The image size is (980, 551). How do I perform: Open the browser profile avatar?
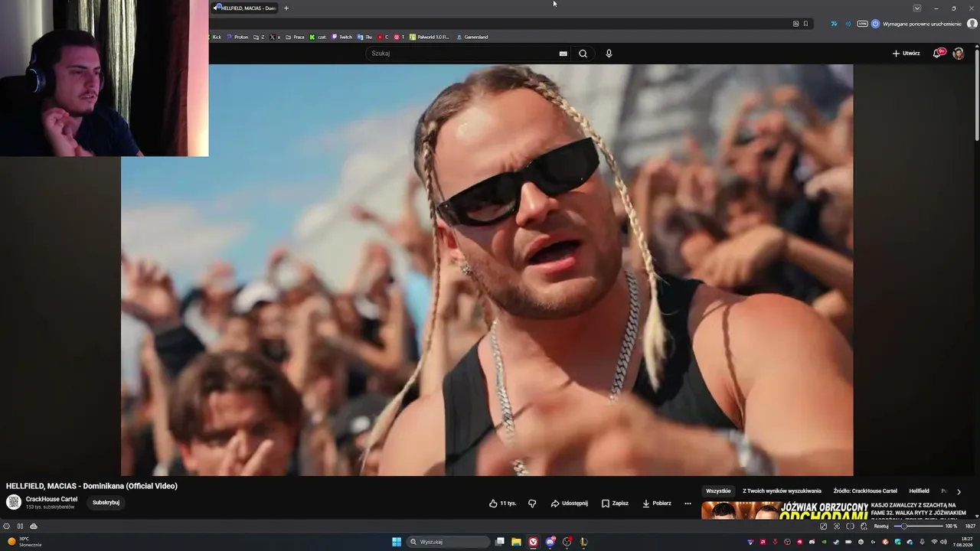pos(972,24)
